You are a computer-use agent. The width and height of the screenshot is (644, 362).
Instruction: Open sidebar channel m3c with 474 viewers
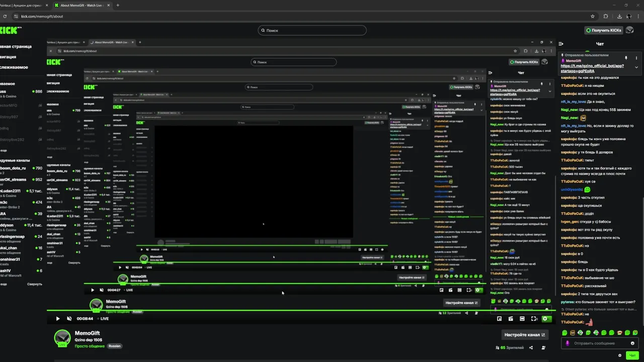pyautogui.click(x=21, y=204)
